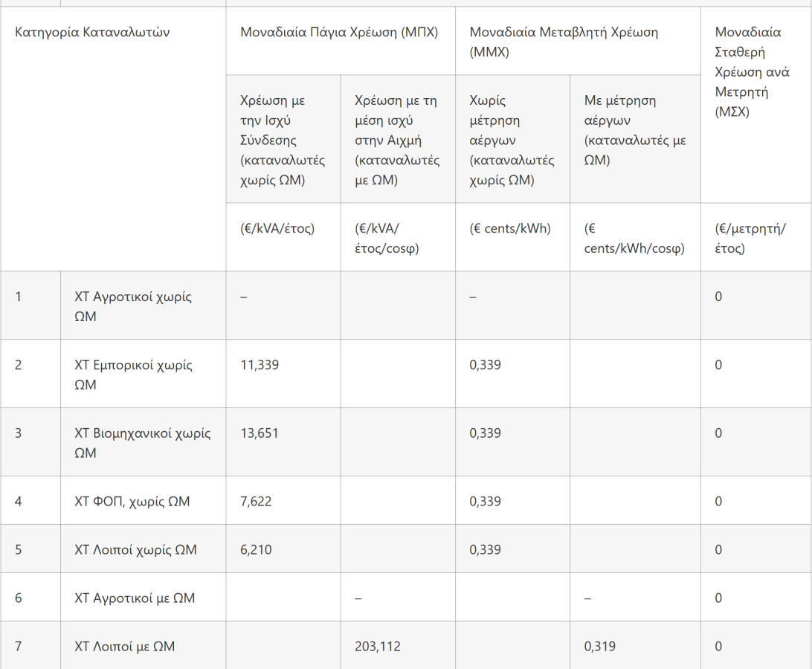Screen dimensions: 812x669
Task: Click the 7,622 value in ΦΟΠ row
Action: pos(256,502)
